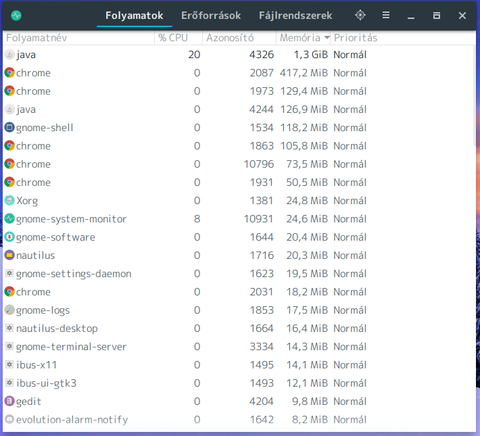Sort by the Azonosító column header
The image size is (480, 436).
click(x=239, y=38)
